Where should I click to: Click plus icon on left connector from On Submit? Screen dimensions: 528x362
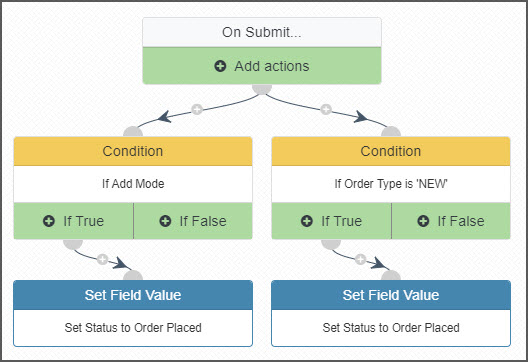(197, 109)
